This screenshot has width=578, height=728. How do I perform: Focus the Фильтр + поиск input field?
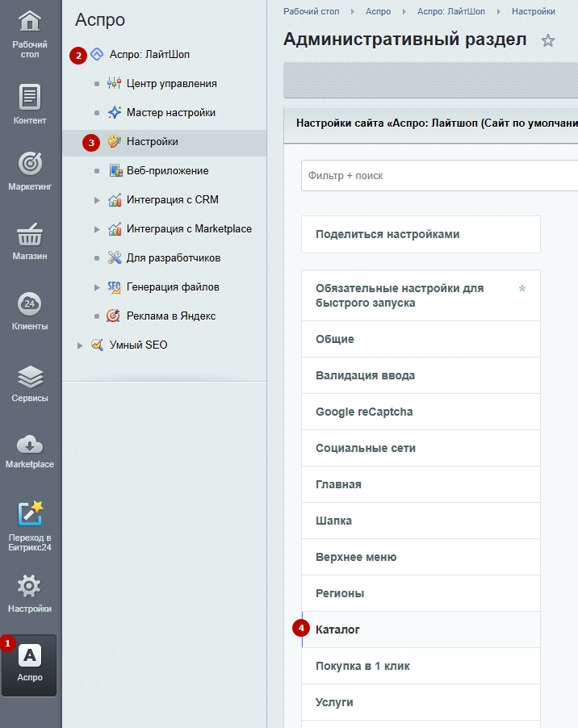click(440, 175)
